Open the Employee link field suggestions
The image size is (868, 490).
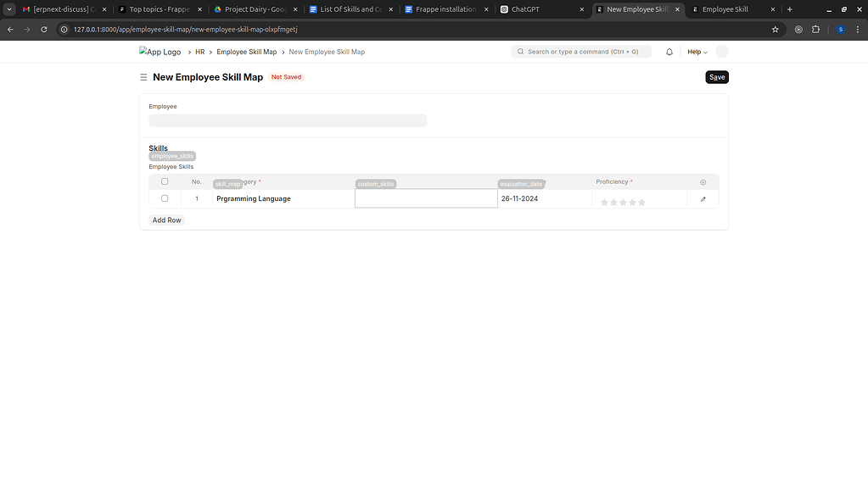(287, 120)
